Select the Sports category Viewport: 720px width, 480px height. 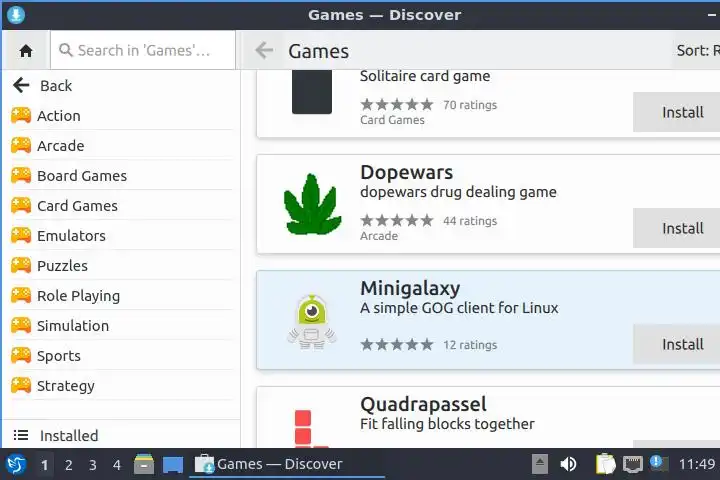pos(122,356)
